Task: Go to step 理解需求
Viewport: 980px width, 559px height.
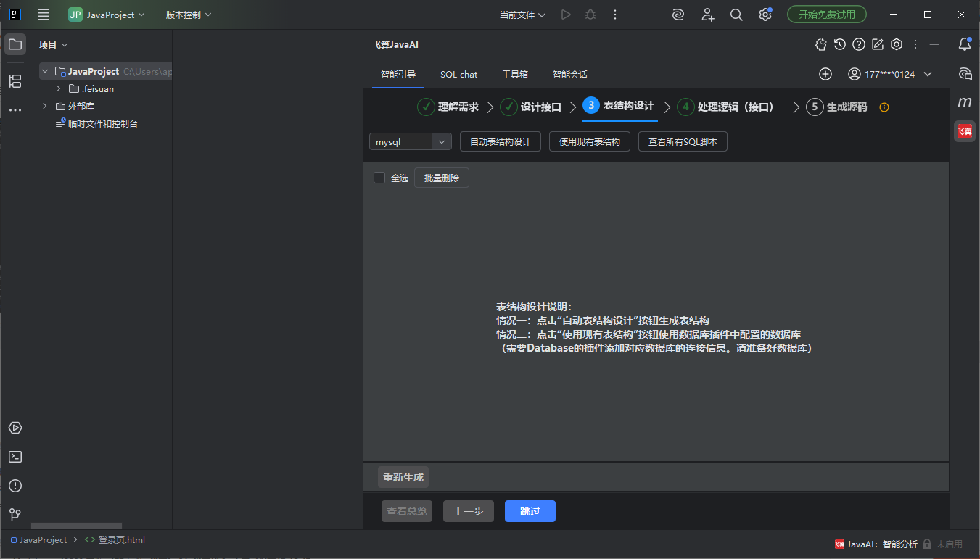Action: 448,107
